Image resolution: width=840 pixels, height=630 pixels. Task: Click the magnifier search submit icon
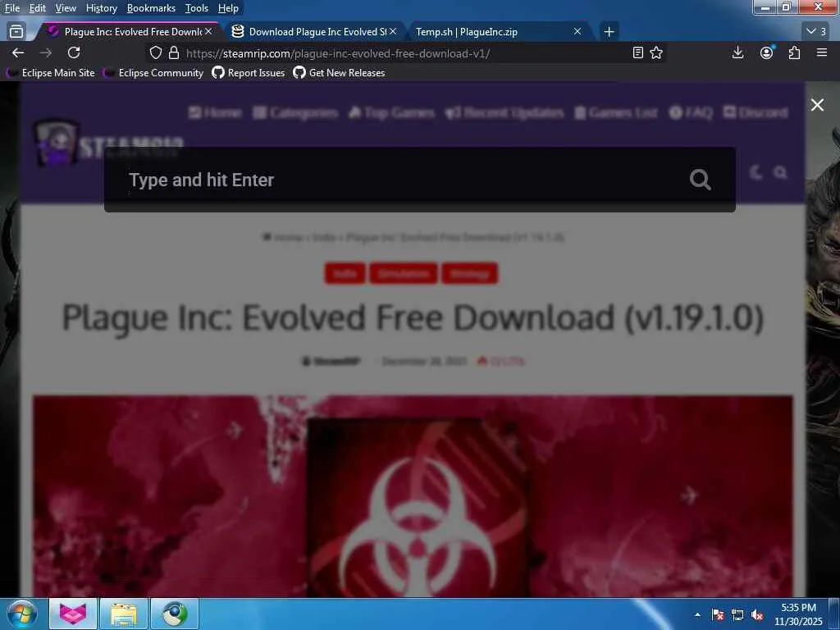pos(701,180)
